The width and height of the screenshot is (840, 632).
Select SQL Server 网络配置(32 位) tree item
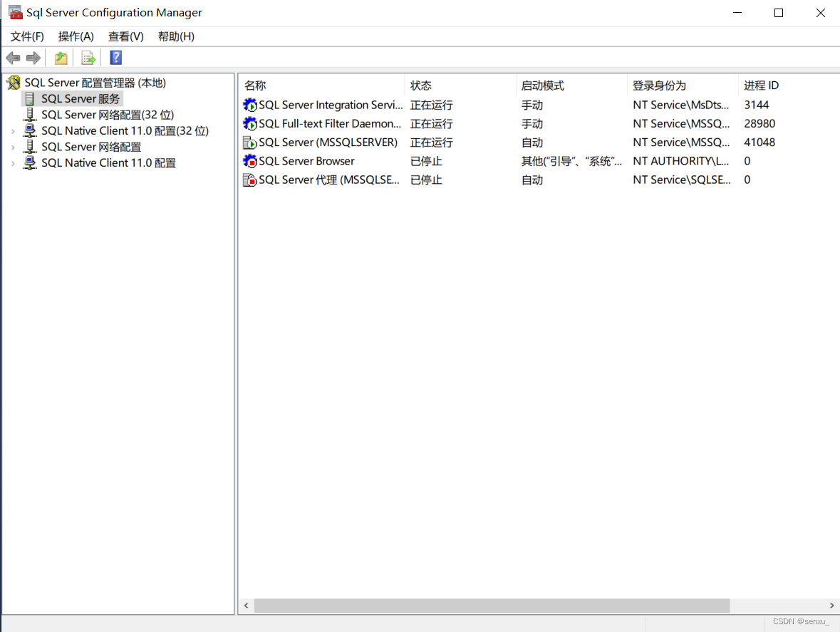click(108, 115)
